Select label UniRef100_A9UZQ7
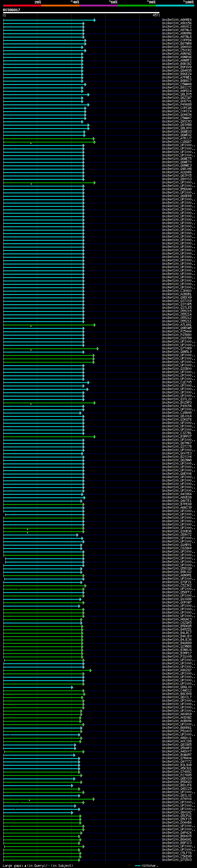Image resolution: width=197 pixels, height=868 pixels. click(x=176, y=670)
